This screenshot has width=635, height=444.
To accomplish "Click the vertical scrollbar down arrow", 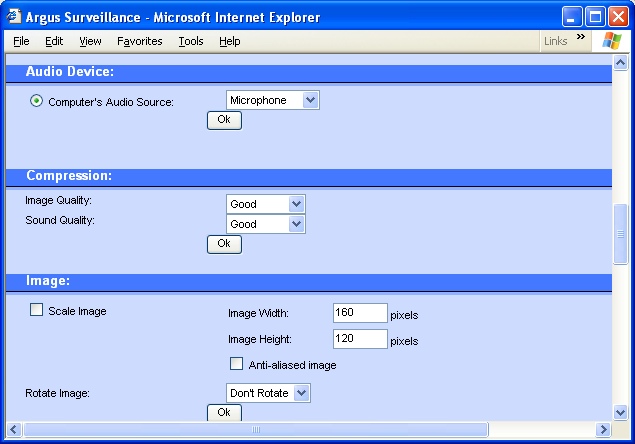I will (x=620, y=412).
